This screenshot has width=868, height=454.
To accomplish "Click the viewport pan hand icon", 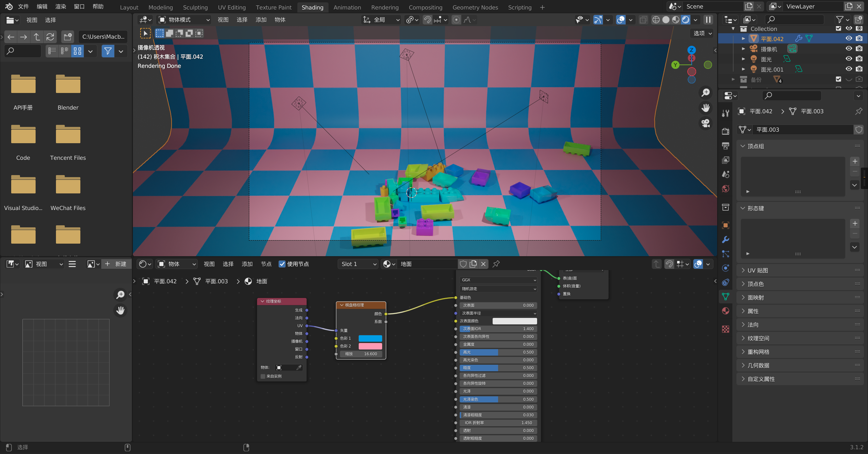I will (706, 108).
